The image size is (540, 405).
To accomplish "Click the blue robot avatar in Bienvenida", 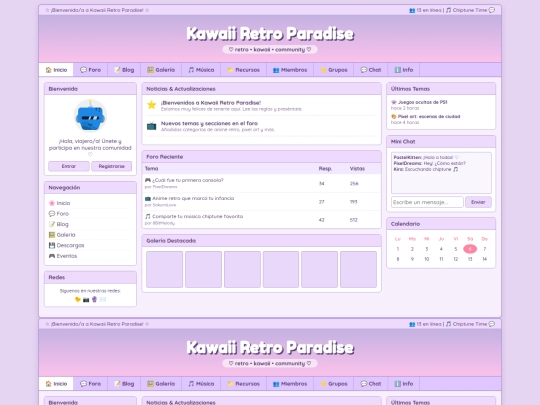I will [x=90, y=116].
